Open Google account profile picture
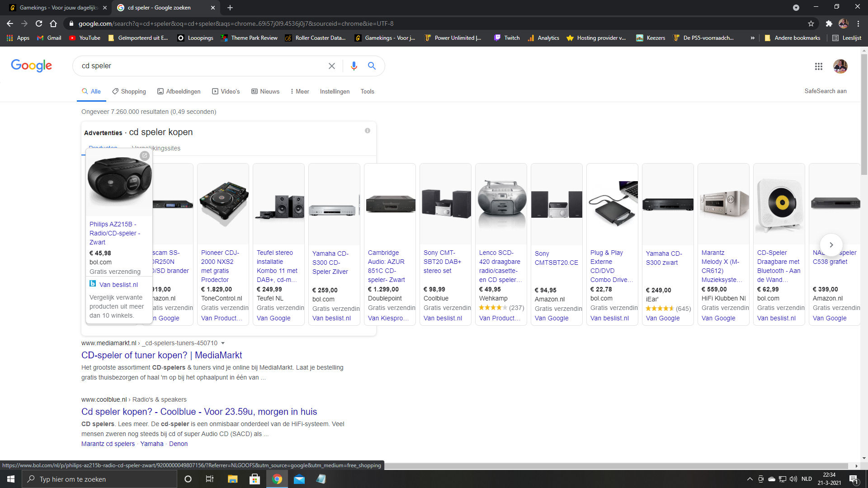 click(x=840, y=66)
